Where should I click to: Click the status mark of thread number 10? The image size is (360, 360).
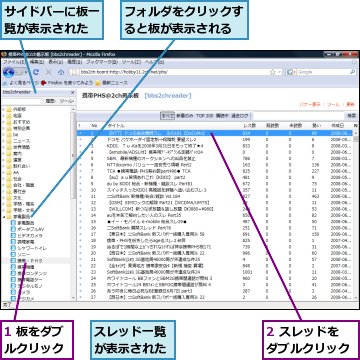80,190
